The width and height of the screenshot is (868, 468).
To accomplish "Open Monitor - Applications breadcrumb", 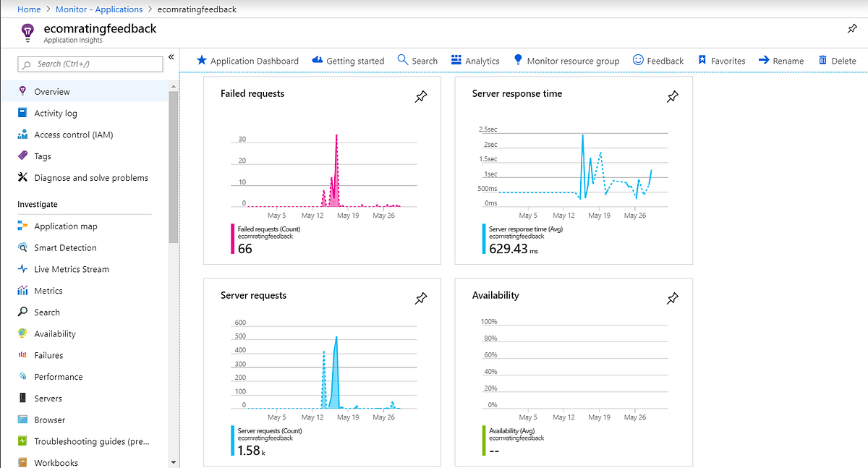I will click(x=99, y=9).
